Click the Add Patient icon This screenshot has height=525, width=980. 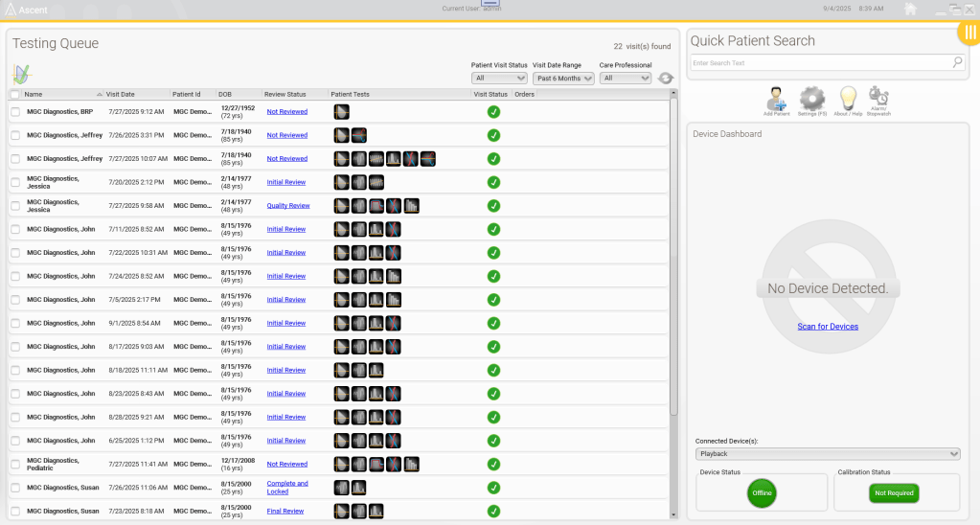tap(776, 99)
